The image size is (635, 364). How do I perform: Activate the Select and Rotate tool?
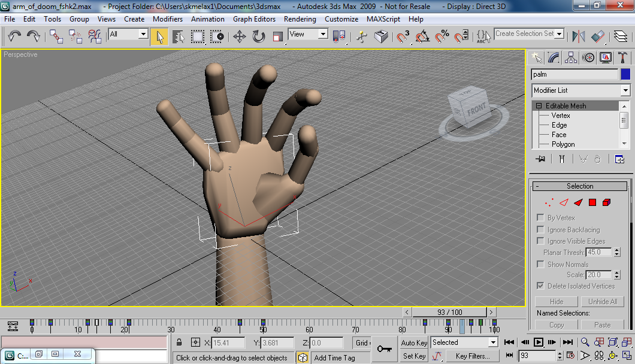(259, 37)
